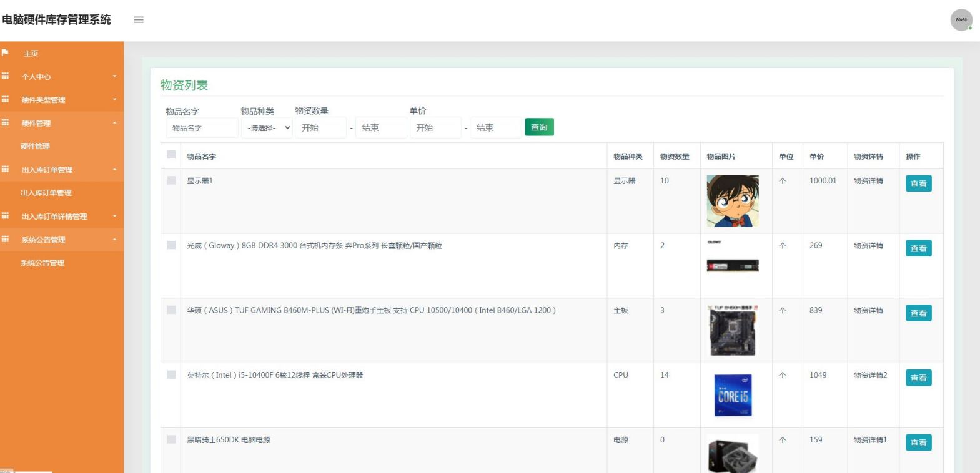Click the grid icon beside 系统公告管理 parent

click(5, 239)
